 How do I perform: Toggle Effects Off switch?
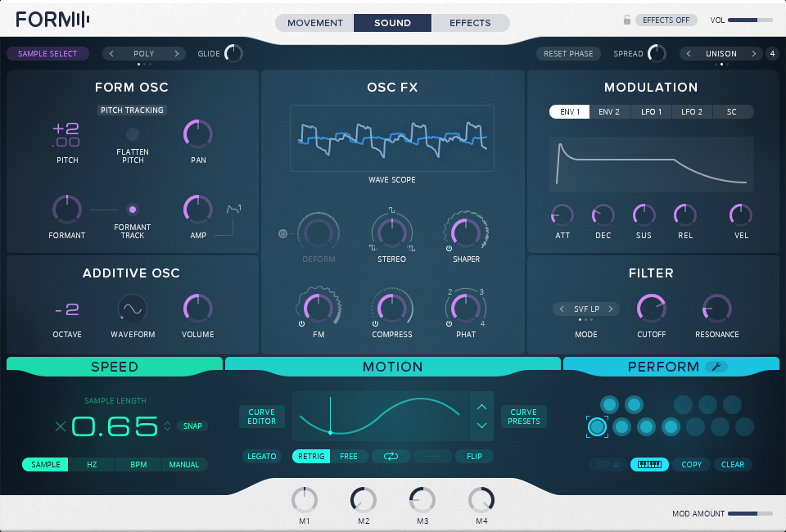(x=666, y=19)
